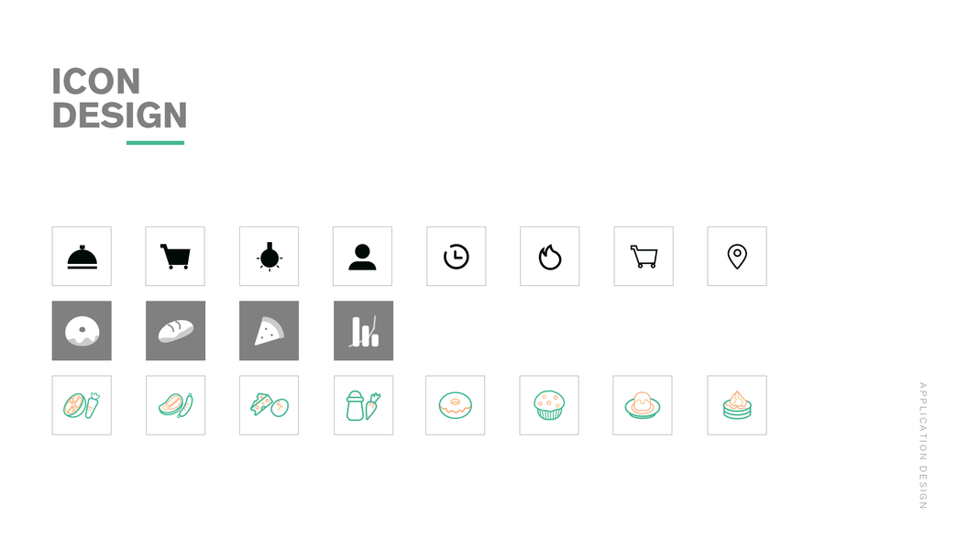Screen dimensions: 980x550
Task: Select the muffin cupcake icon
Action: (x=549, y=405)
